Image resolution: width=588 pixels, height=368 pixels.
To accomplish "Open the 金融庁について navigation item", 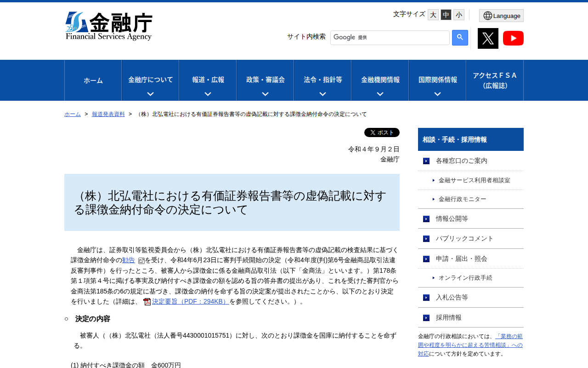I will point(150,80).
